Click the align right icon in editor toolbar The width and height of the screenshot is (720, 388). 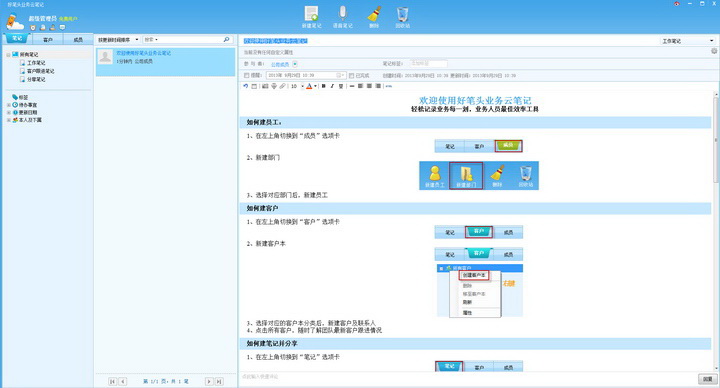[378, 86]
